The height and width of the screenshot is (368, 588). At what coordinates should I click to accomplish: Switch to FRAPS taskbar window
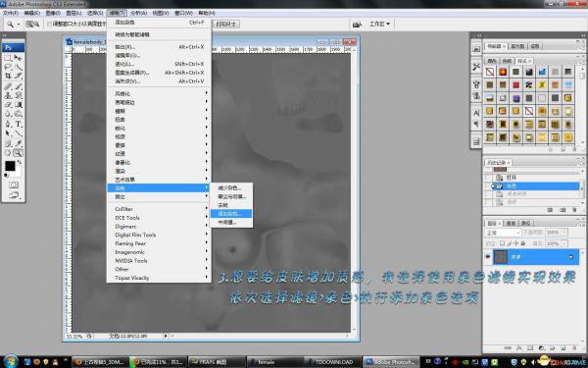217,362
